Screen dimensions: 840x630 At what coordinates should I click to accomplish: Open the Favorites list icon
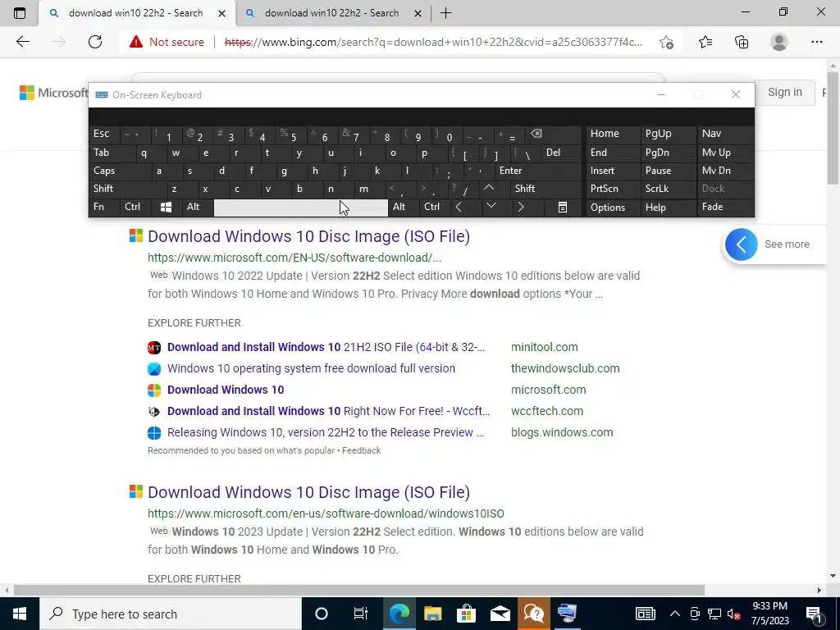(705, 42)
